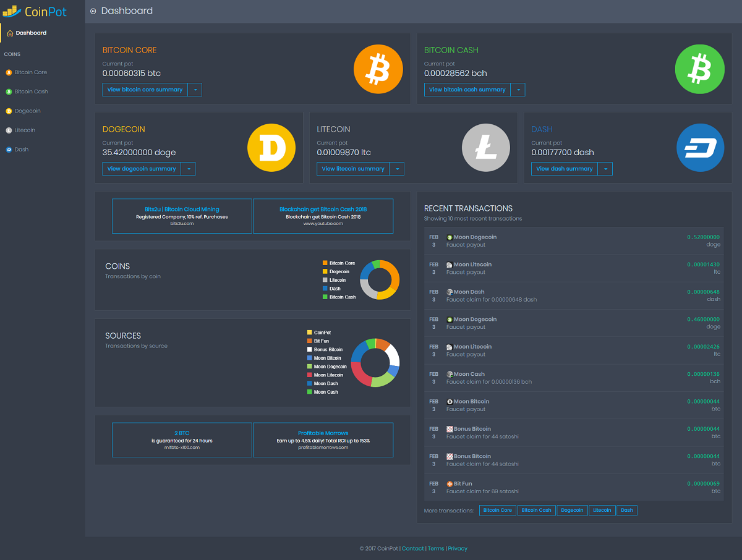Viewport: 742px width, 560px height.
Task: Show more Litecoin transactions
Action: pyautogui.click(x=602, y=511)
